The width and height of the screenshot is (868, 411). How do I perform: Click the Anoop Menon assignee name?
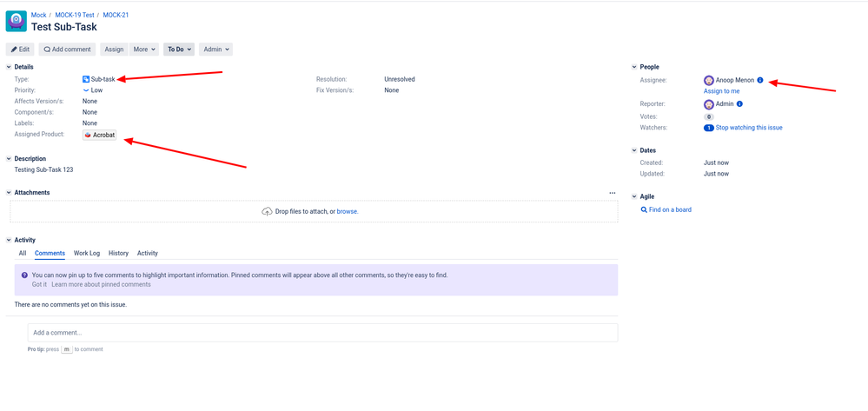pos(734,80)
